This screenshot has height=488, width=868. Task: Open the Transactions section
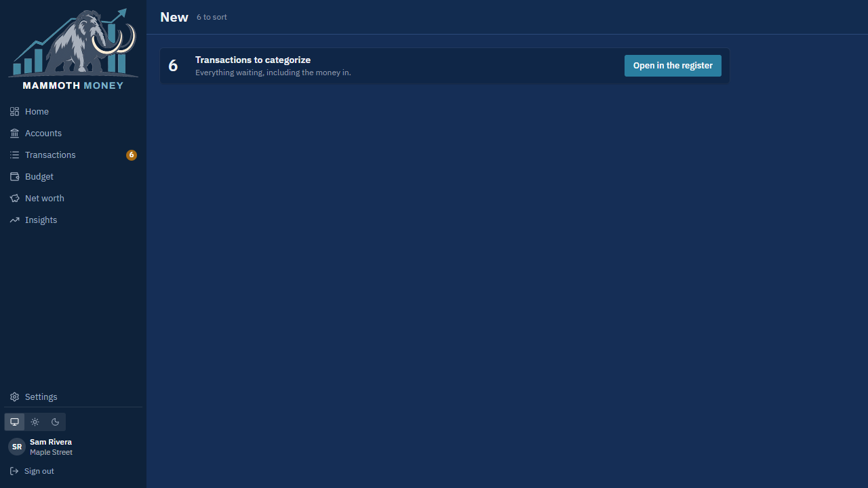tap(73, 155)
